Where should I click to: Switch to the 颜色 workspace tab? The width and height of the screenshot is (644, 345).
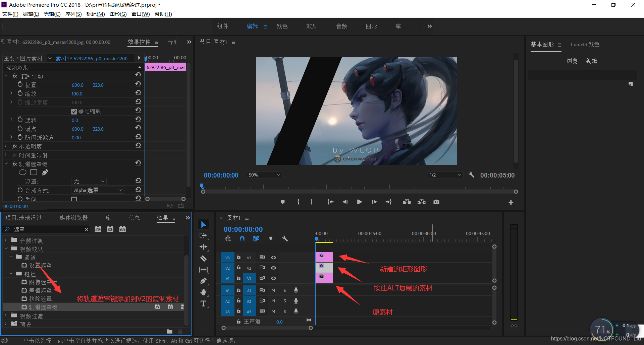pos(282,26)
